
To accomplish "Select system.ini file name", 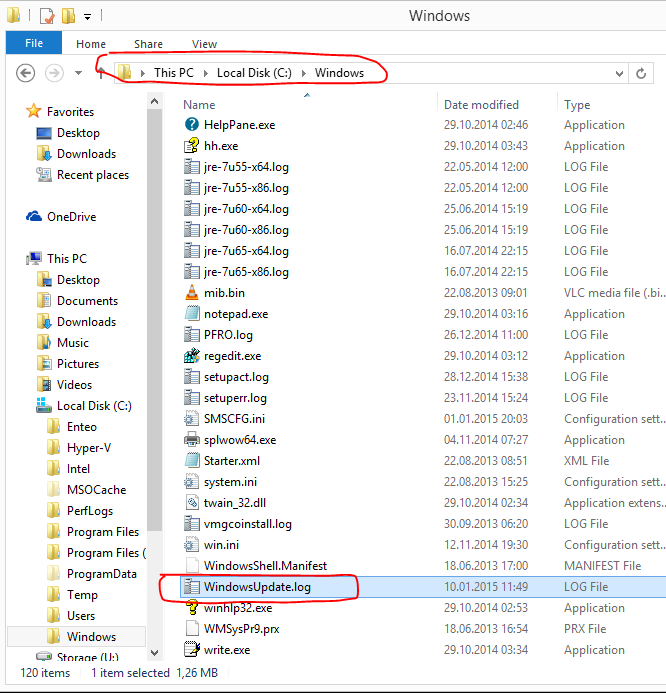I will (230, 482).
